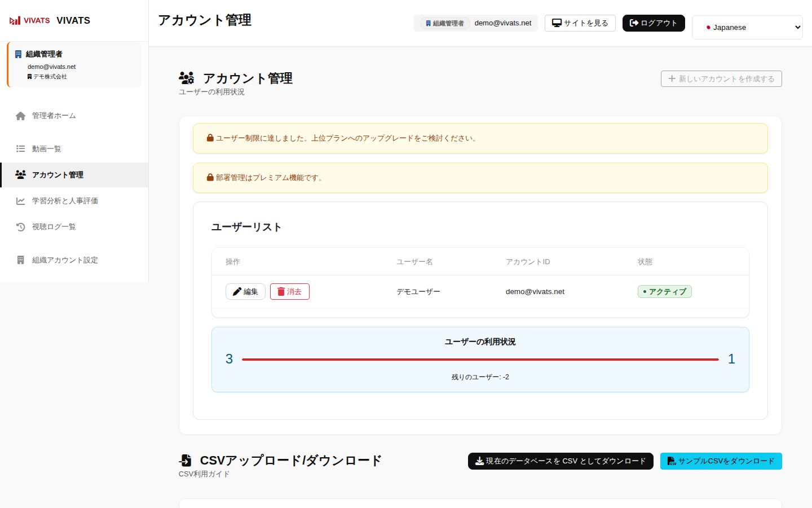Click the sign-out icon in ログアウト button

(x=634, y=23)
